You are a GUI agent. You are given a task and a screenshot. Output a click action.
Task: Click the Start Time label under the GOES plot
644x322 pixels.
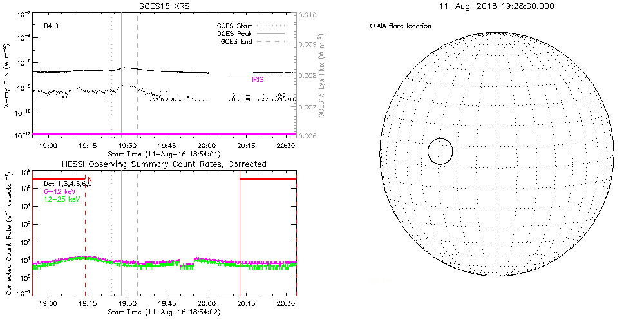165,155
